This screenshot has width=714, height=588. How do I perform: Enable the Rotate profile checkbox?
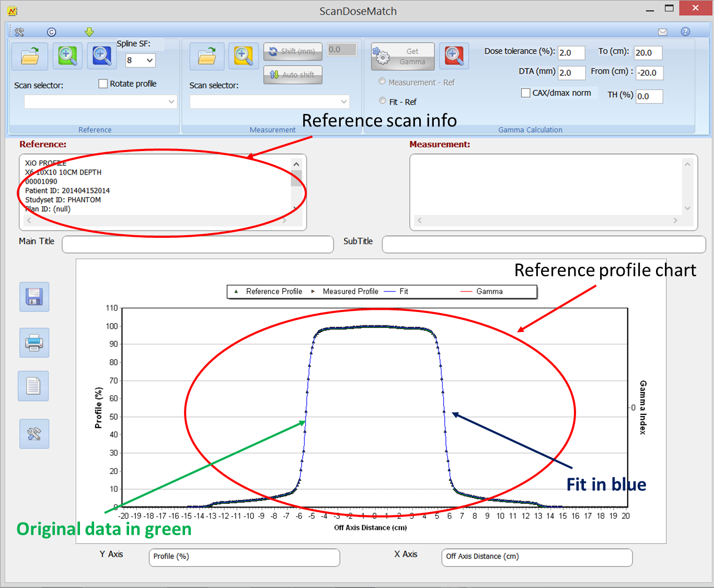pyautogui.click(x=103, y=84)
